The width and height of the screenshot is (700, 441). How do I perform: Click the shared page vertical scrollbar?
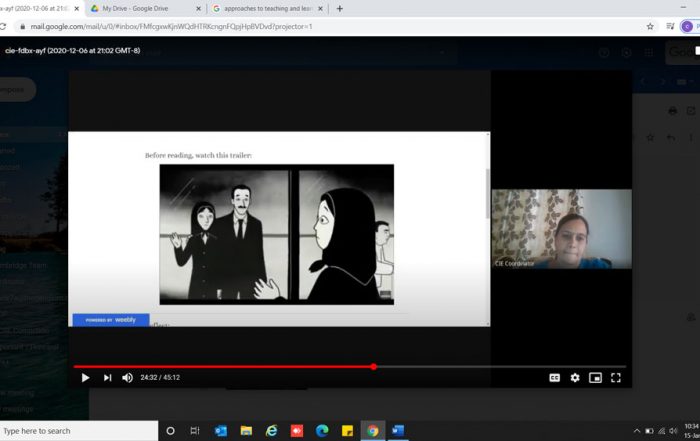[x=488, y=193]
